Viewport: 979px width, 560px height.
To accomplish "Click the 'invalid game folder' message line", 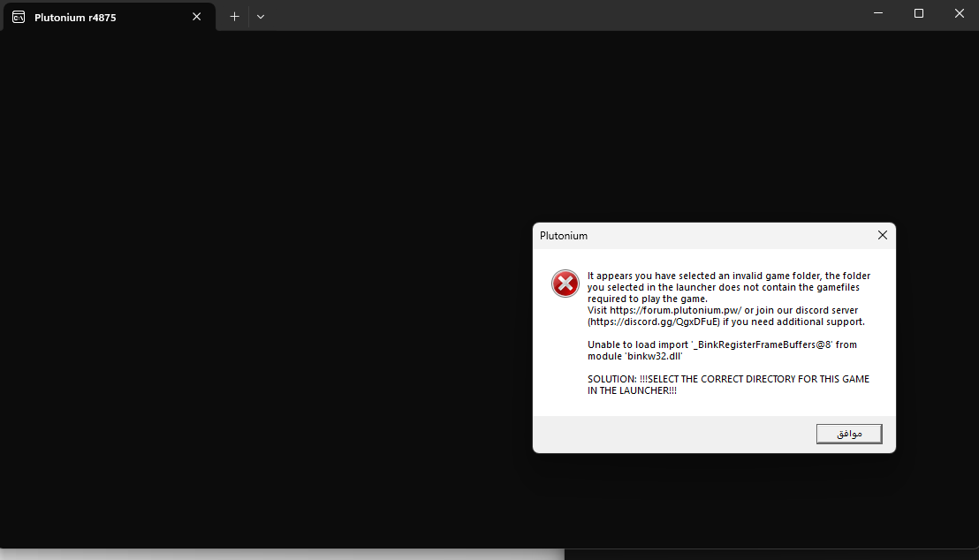I will click(x=729, y=276).
